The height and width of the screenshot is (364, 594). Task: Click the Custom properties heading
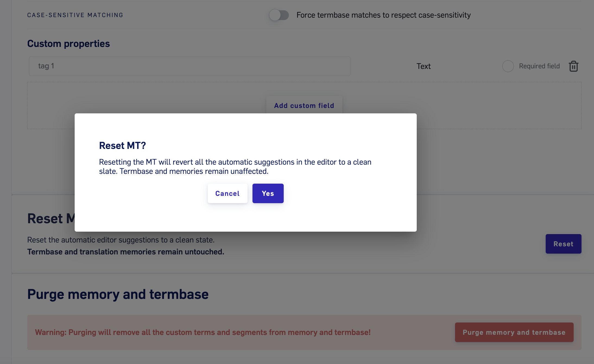(x=68, y=44)
